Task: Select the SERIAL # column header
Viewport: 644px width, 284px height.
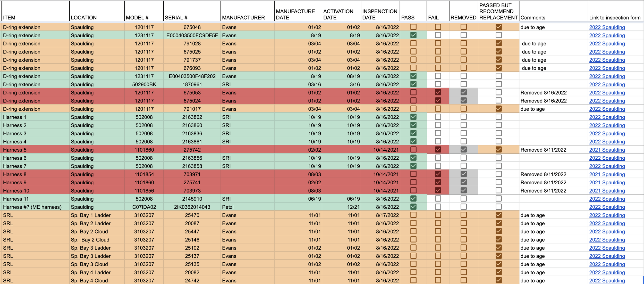Action: click(x=192, y=11)
